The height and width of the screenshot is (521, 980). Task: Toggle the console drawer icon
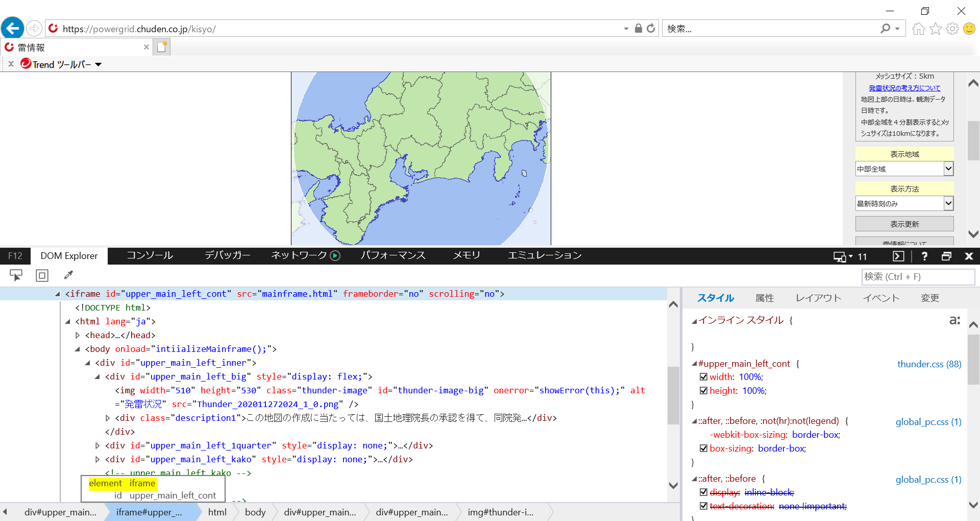click(898, 256)
